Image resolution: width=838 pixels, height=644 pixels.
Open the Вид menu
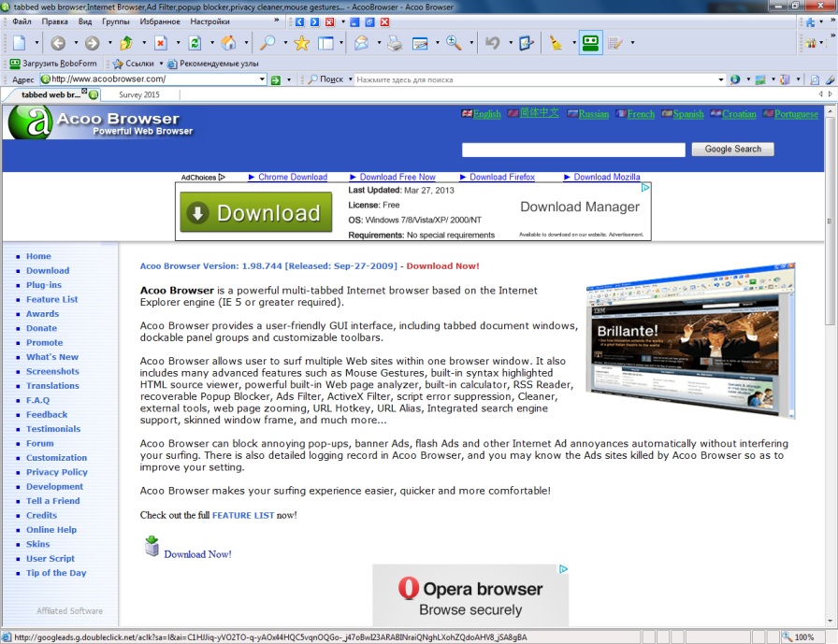coord(85,21)
